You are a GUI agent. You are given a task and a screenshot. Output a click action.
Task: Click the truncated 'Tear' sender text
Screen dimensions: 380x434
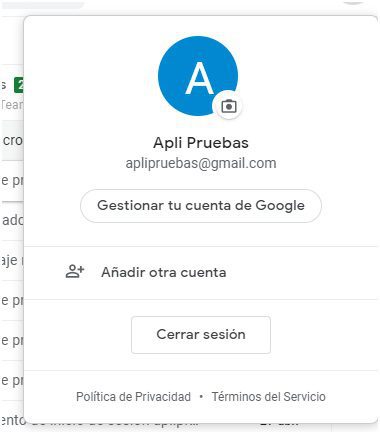(x=12, y=105)
